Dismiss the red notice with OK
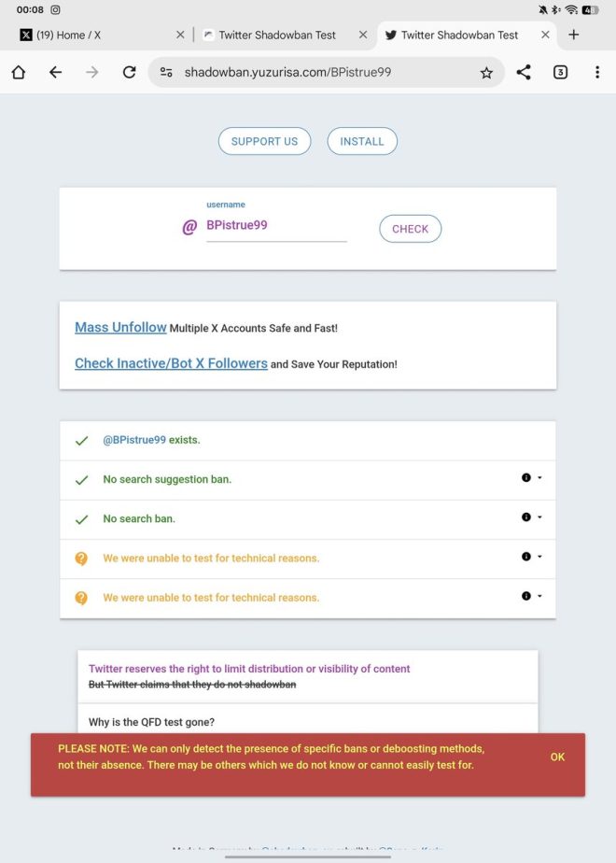 [558, 757]
